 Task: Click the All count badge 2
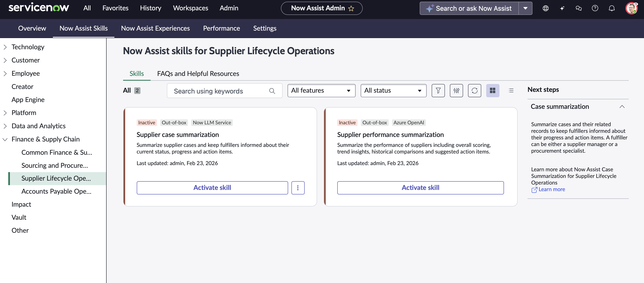tap(137, 90)
